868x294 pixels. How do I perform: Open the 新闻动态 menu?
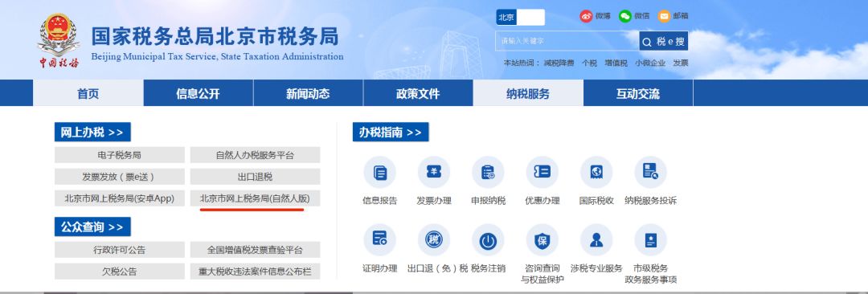[x=308, y=93]
